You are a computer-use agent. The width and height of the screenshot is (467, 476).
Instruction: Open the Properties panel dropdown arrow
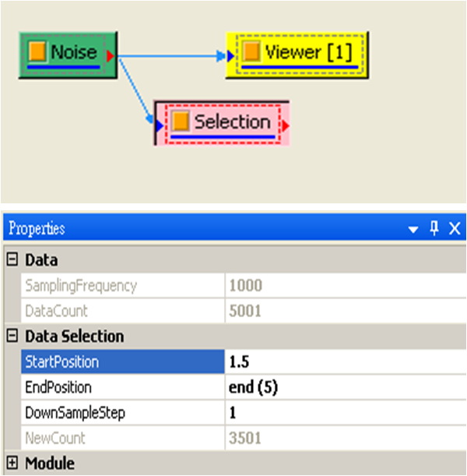pyautogui.click(x=413, y=229)
